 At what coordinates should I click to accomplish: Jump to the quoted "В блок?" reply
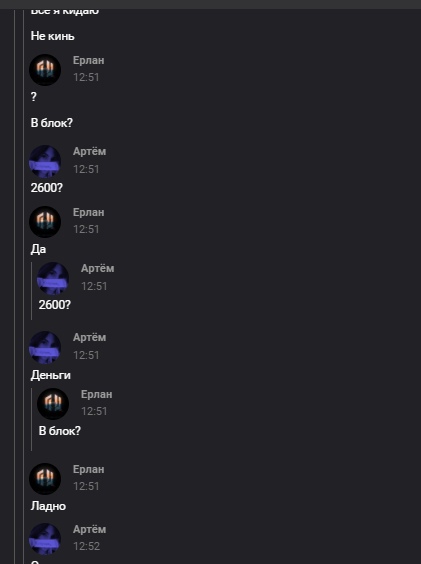[60, 431]
